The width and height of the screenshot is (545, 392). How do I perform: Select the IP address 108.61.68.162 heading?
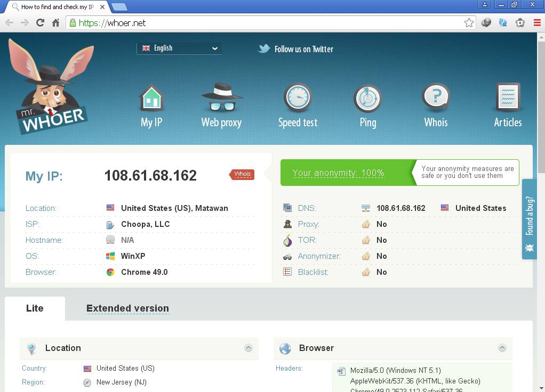point(150,175)
